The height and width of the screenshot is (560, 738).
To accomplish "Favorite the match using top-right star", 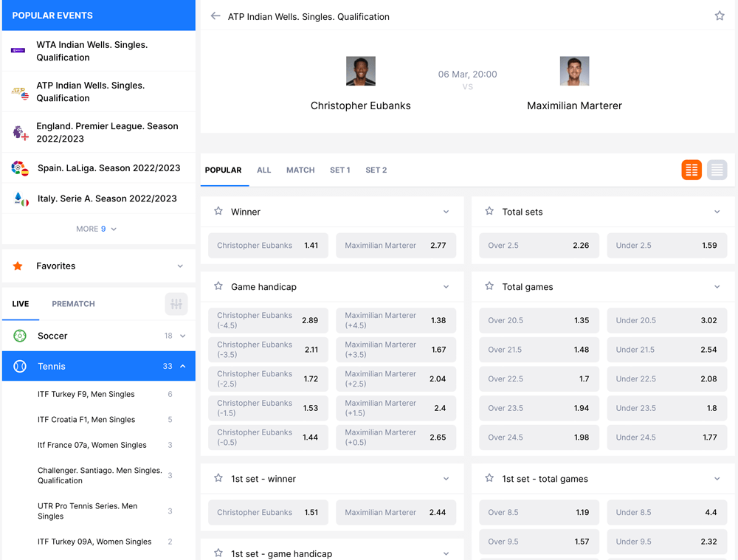I will coord(720,16).
